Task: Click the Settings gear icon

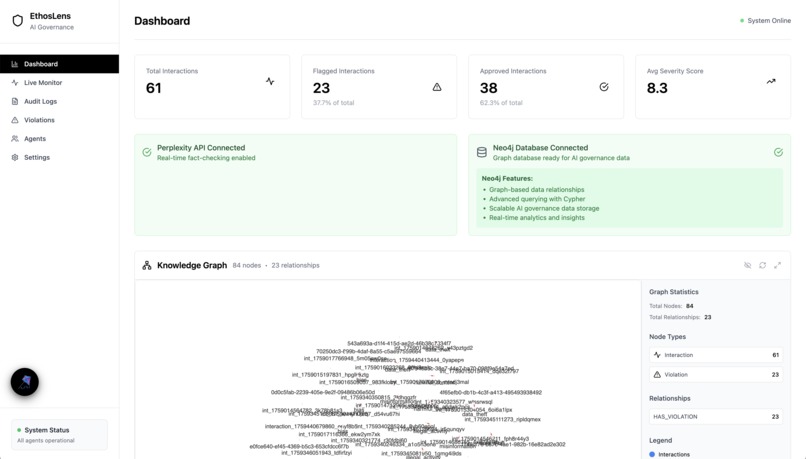Action: (15, 157)
